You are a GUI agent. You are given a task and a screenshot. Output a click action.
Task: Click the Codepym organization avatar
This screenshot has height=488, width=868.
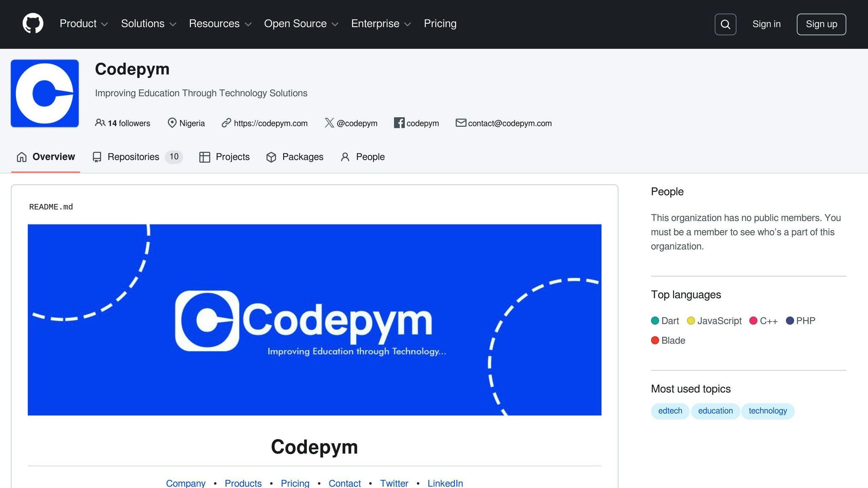tap(45, 93)
